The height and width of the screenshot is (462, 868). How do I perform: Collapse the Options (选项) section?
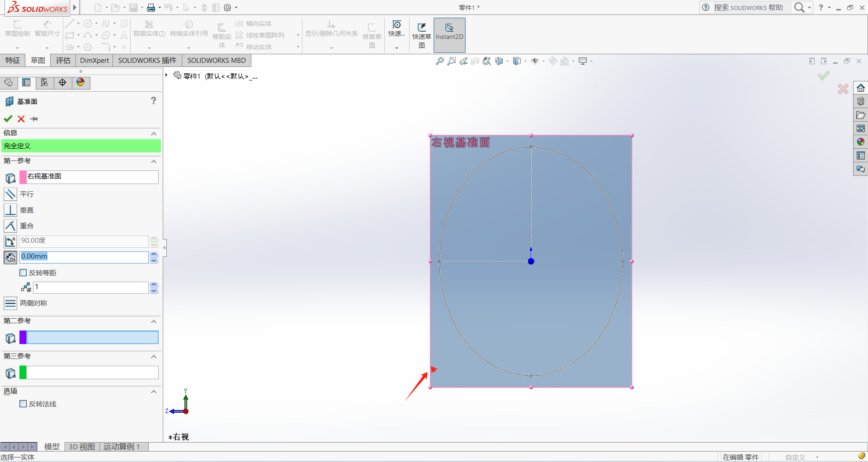pos(154,391)
